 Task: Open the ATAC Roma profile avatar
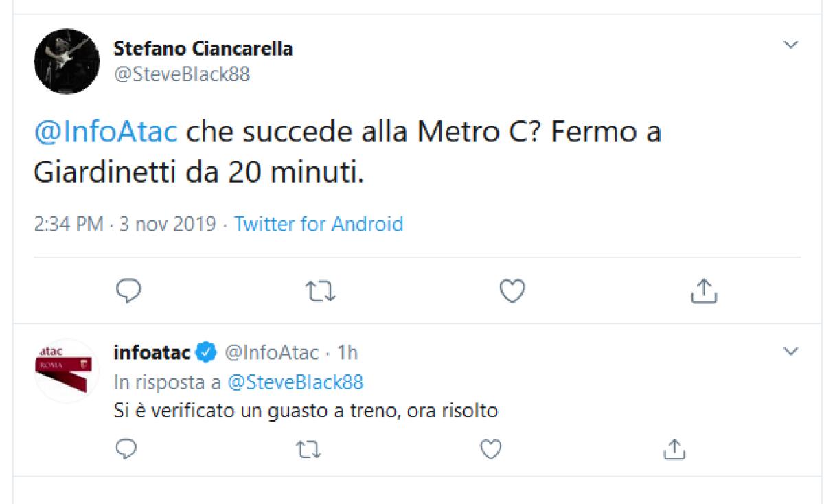pyautogui.click(x=66, y=369)
